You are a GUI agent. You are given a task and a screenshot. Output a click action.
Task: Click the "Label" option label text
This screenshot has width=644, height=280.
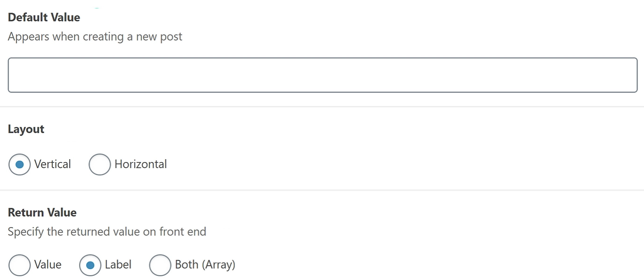(118, 265)
